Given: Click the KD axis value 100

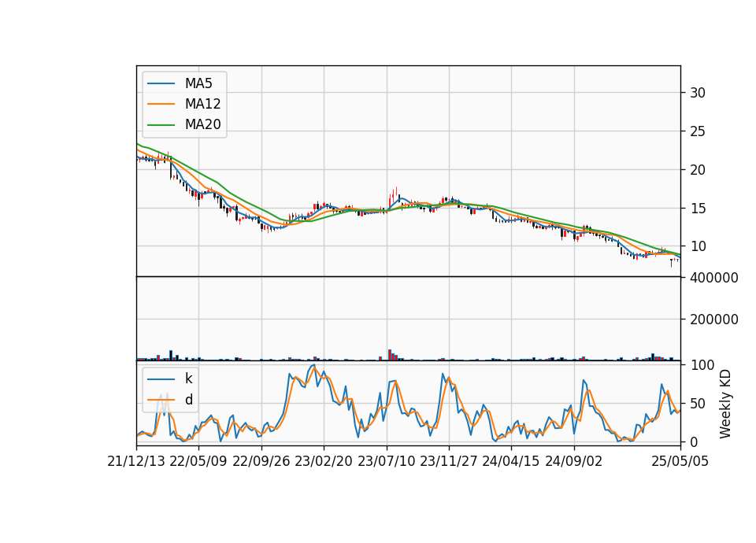Looking at the screenshot, I should coord(702,365).
